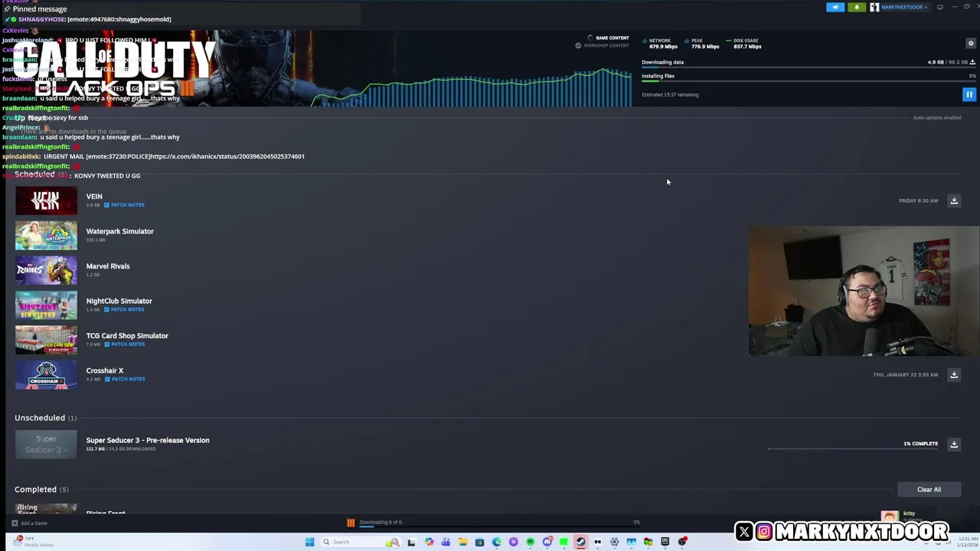The height and width of the screenshot is (551, 980).
Task: Open download settings gear icon
Action: 971,44
